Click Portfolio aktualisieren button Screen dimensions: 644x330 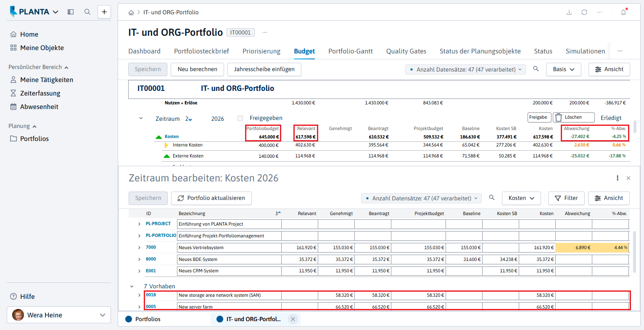click(211, 198)
